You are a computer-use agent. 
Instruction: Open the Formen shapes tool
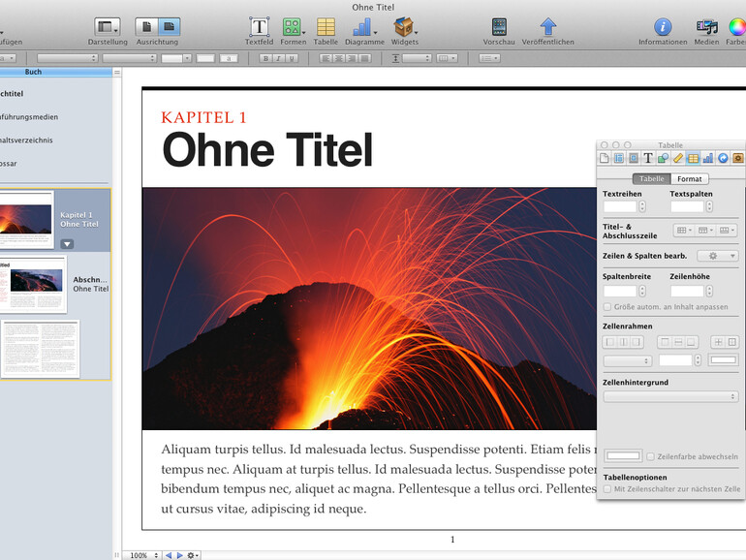coord(292,27)
